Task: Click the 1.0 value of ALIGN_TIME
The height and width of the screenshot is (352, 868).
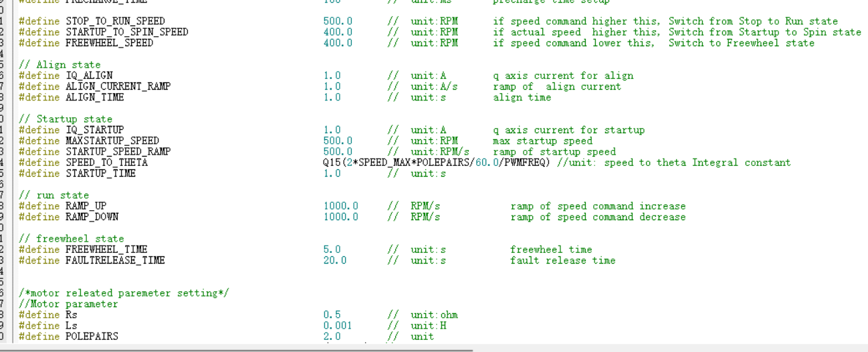Action: point(332,97)
